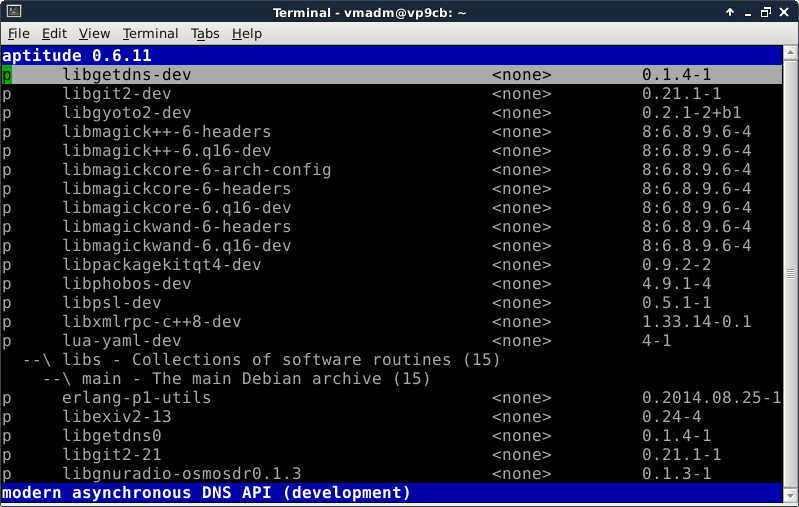Open the View menu
The image size is (799, 507).
(x=94, y=33)
